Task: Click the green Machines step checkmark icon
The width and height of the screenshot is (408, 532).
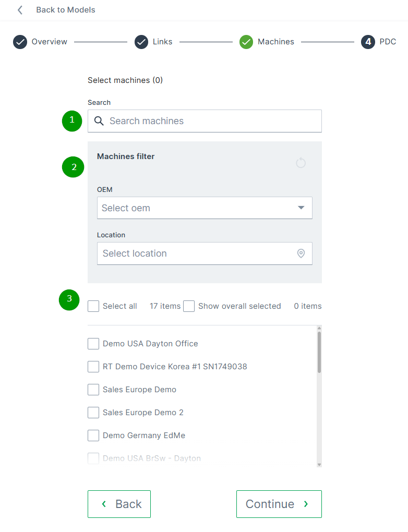Action: pyautogui.click(x=246, y=42)
